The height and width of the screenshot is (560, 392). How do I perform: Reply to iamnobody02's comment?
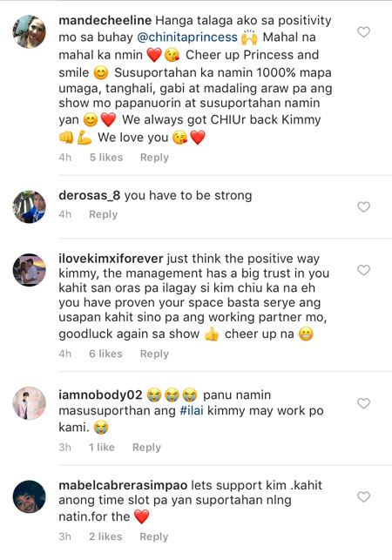pyautogui.click(x=146, y=448)
